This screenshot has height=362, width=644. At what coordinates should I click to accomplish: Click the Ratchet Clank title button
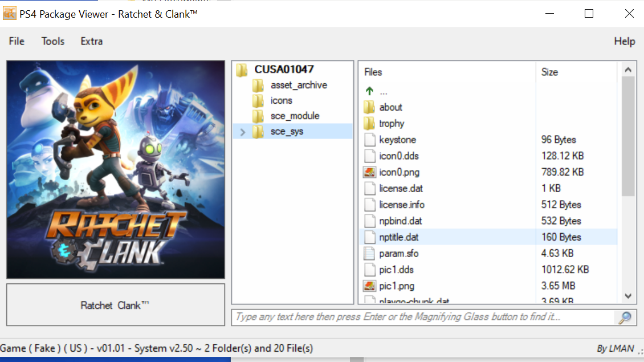click(x=116, y=305)
